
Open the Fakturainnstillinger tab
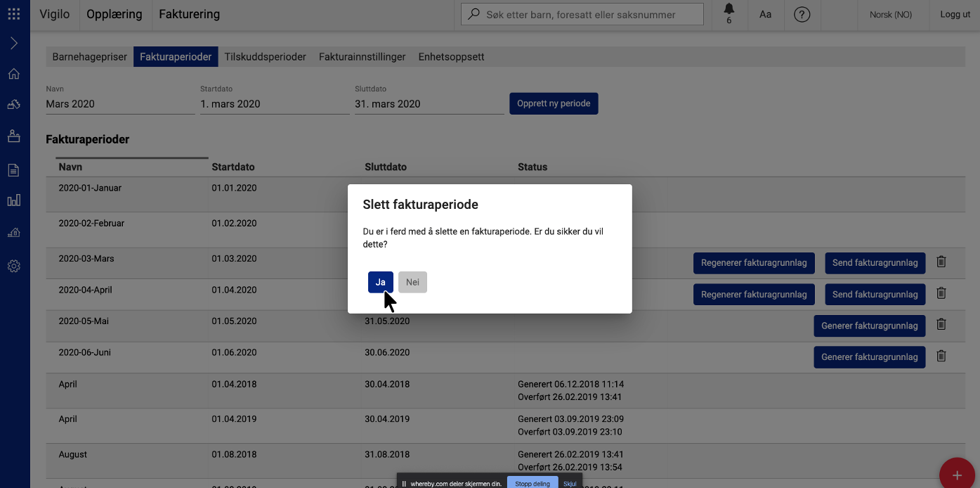pyautogui.click(x=362, y=57)
